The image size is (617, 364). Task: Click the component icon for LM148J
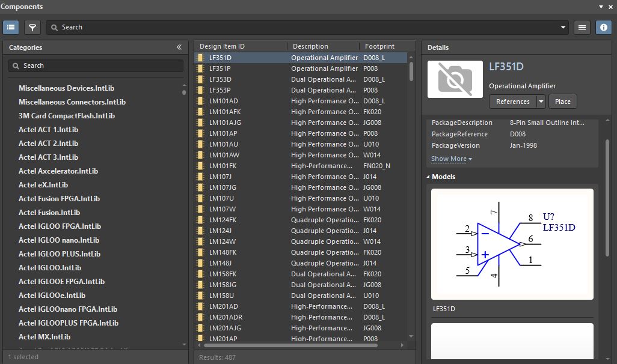[200, 263]
